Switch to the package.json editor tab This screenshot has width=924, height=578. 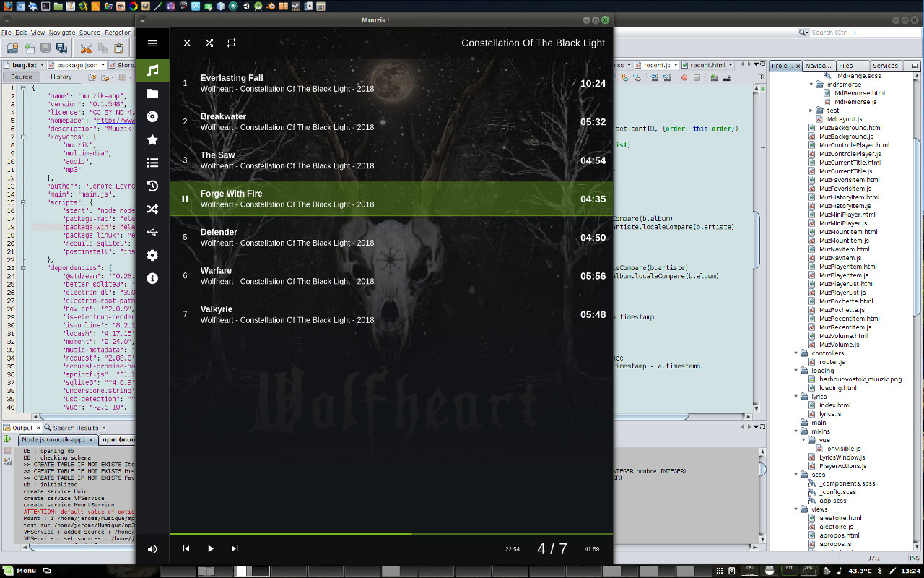[x=77, y=65]
